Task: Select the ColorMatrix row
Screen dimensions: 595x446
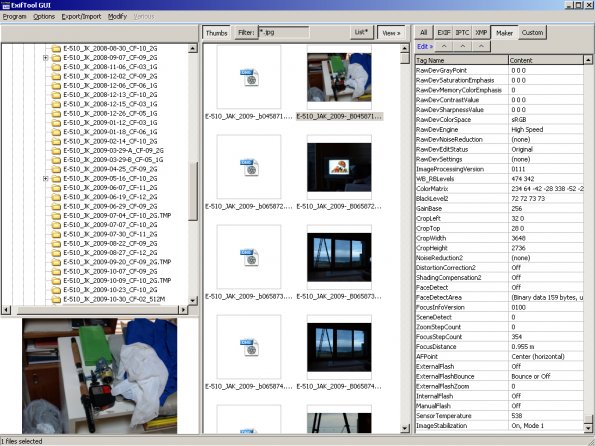Action: (x=499, y=189)
